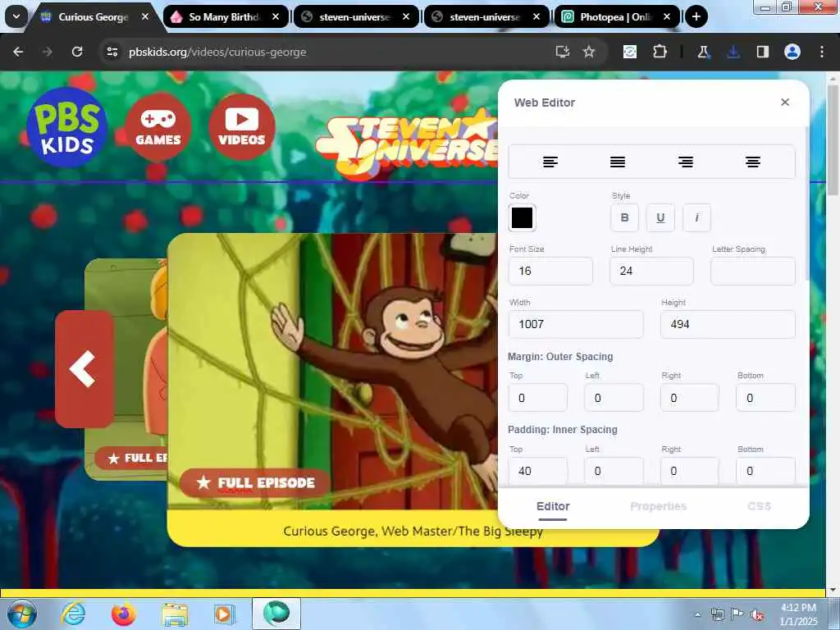Click the Margin Top field
Viewport: 840px width, 630px height.
pos(538,398)
